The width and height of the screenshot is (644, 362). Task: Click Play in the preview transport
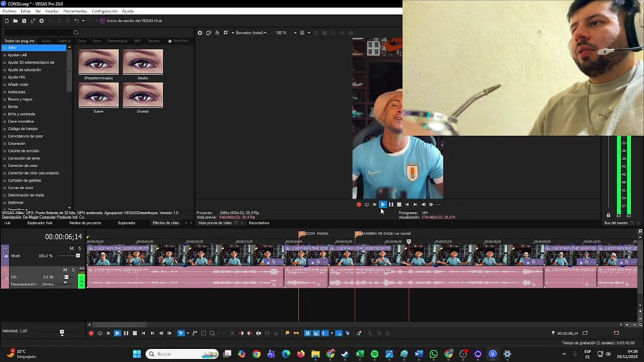[383, 205]
